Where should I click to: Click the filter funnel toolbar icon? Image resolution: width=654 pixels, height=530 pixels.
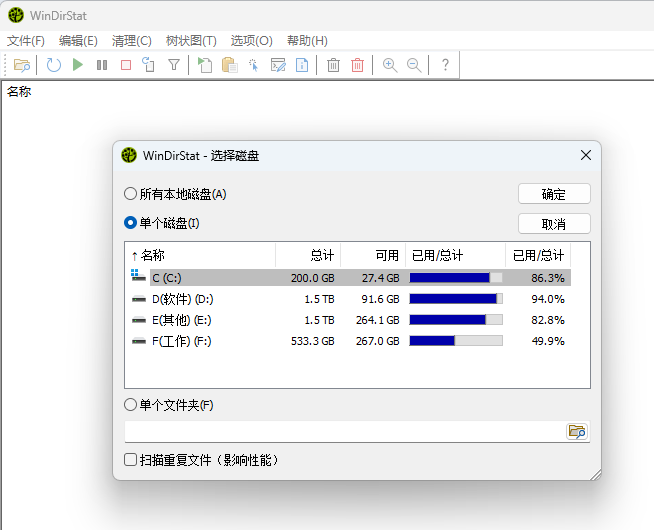(x=174, y=65)
